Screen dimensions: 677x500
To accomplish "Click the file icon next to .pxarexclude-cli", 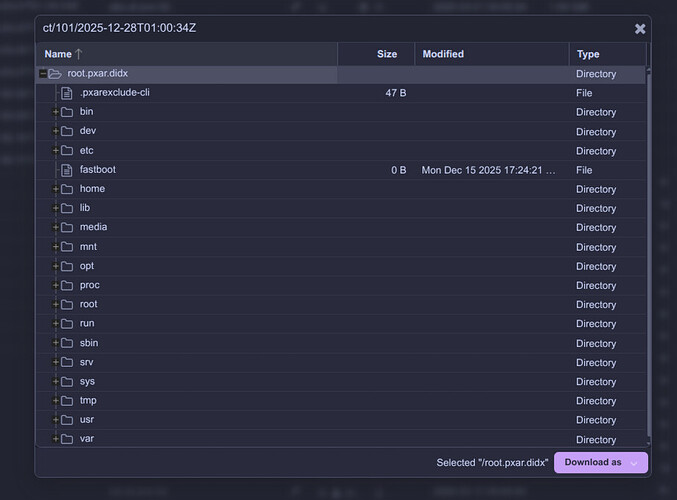I will click(x=67, y=93).
